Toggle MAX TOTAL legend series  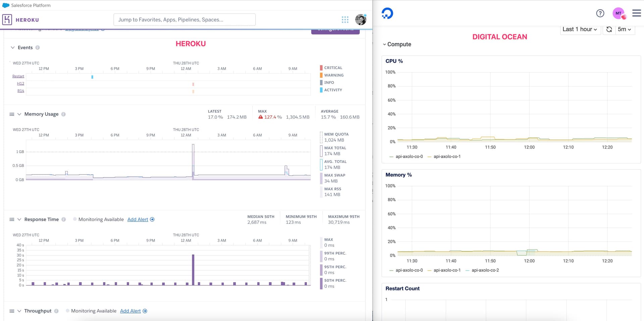(x=333, y=151)
